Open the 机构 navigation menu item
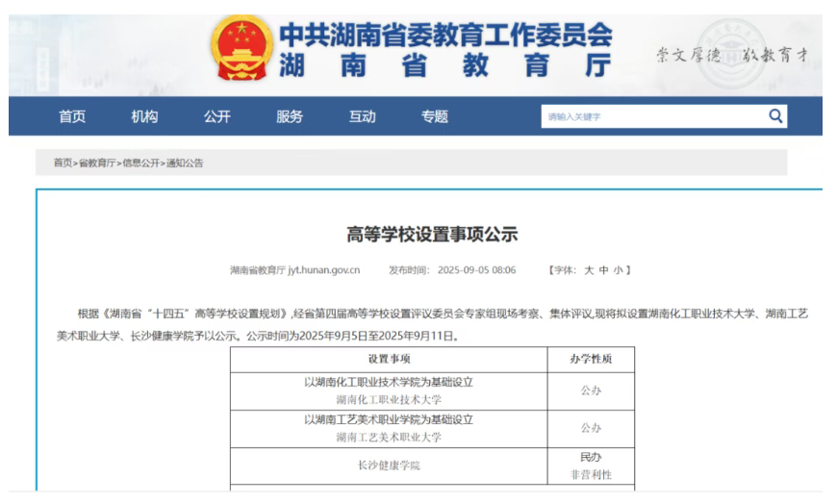This screenshot has width=837, height=504. click(144, 116)
